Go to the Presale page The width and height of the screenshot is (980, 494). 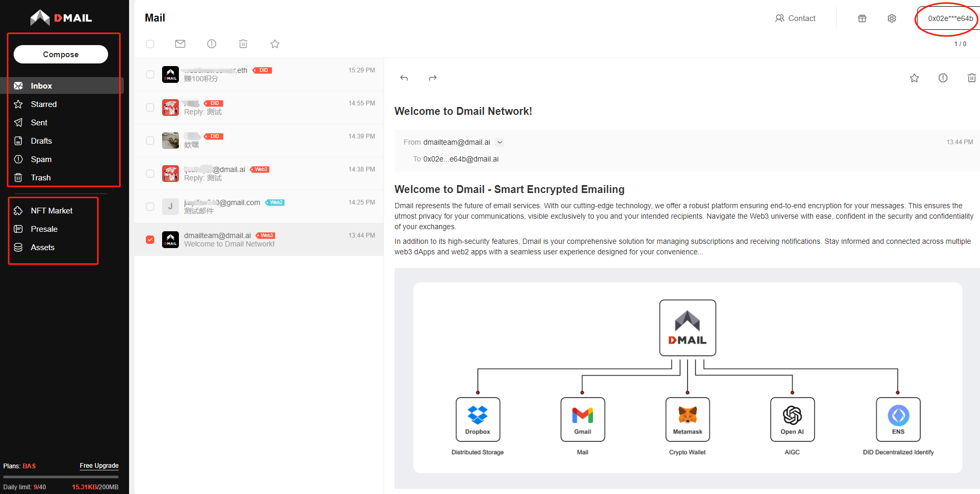tap(44, 229)
